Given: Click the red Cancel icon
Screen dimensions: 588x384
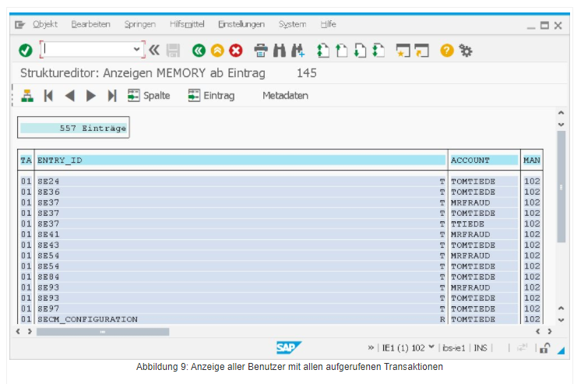Looking at the screenshot, I should [235, 51].
